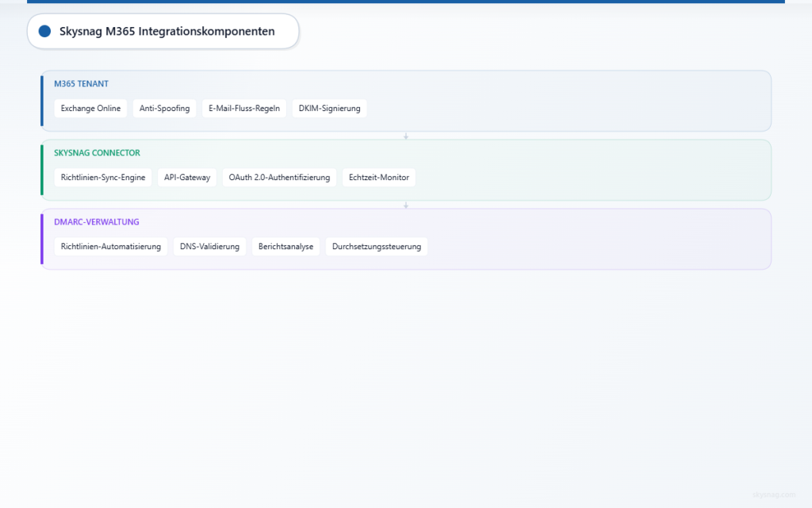Click the DNS-Validierung chip
The width and height of the screenshot is (812, 508).
tap(209, 246)
